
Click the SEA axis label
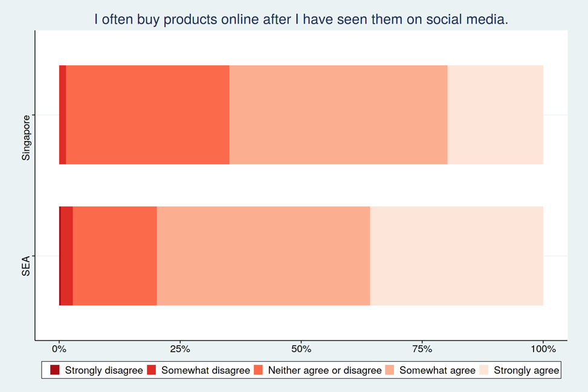coord(25,266)
